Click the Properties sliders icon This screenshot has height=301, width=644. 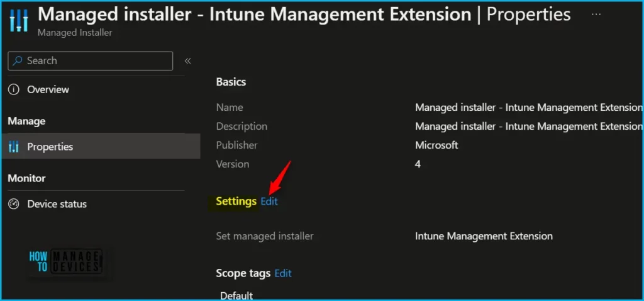(x=14, y=147)
